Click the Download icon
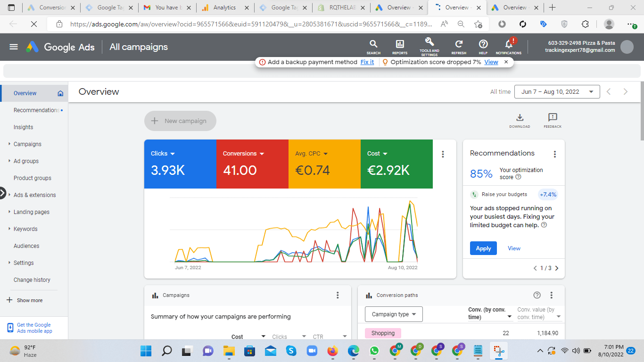644x362 pixels. pyautogui.click(x=520, y=120)
